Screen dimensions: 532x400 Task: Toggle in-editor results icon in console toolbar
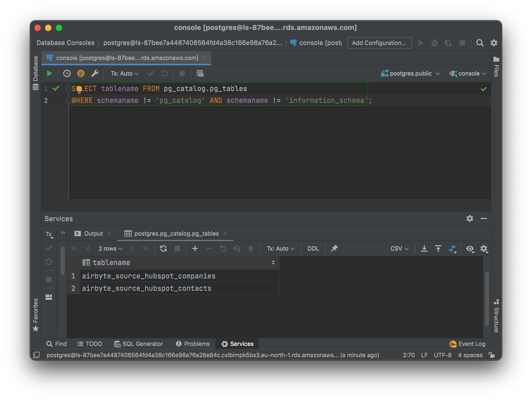pyautogui.click(x=200, y=73)
